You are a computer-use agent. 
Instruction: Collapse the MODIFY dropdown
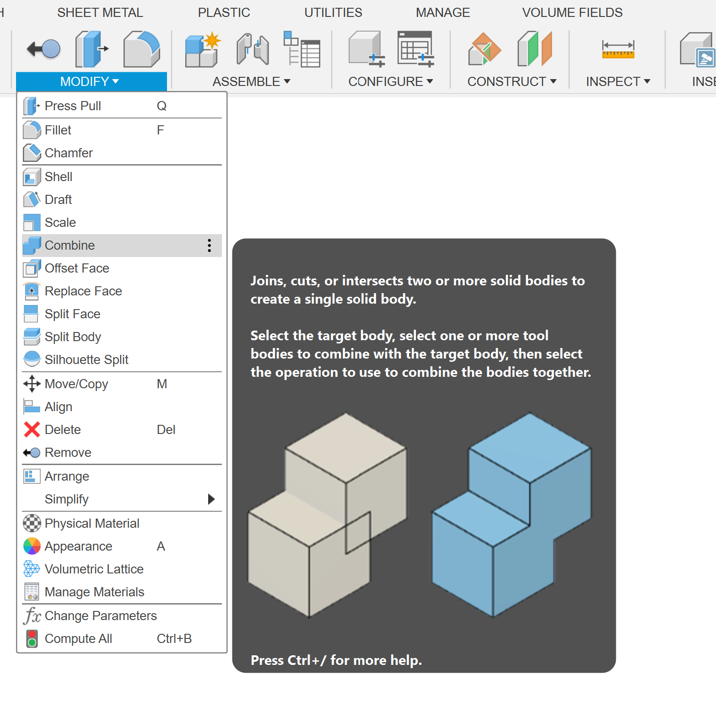(91, 82)
